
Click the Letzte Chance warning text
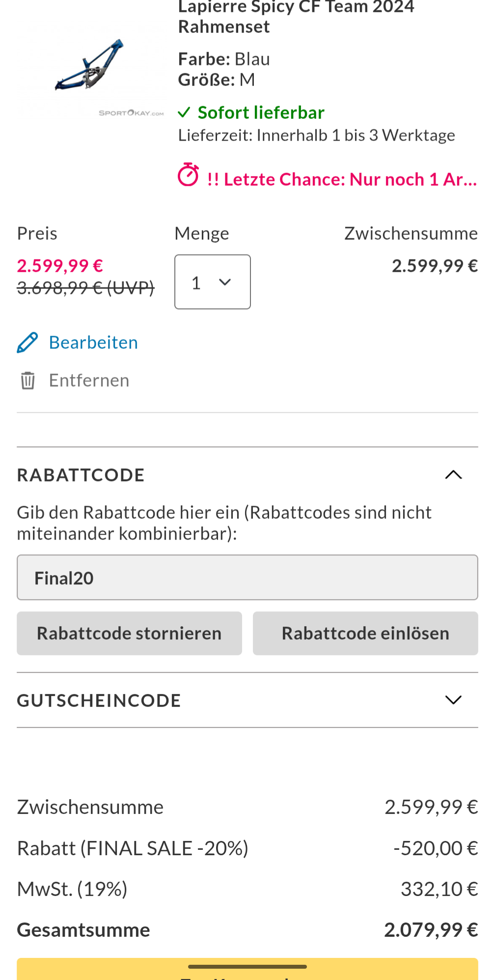(342, 179)
